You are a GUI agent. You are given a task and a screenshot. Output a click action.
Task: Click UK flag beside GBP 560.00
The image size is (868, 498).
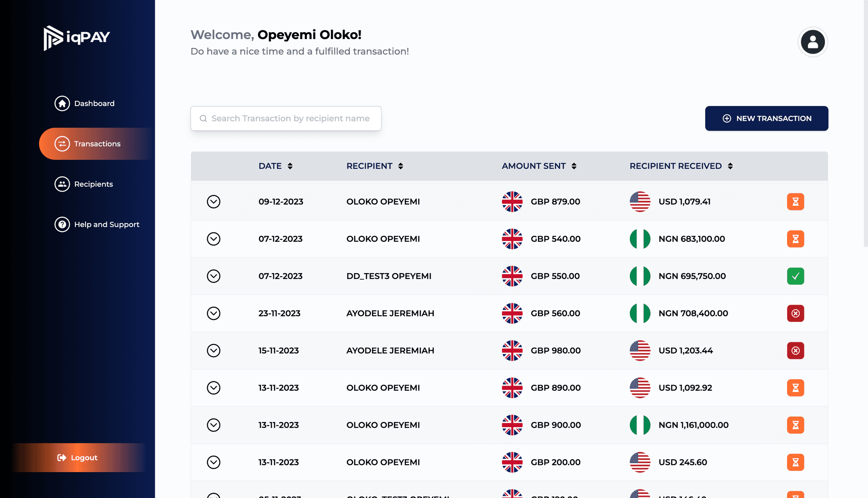click(512, 313)
